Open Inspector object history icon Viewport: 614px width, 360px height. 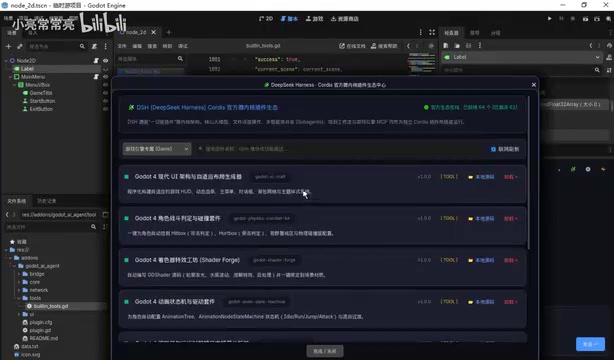[609, 45]
